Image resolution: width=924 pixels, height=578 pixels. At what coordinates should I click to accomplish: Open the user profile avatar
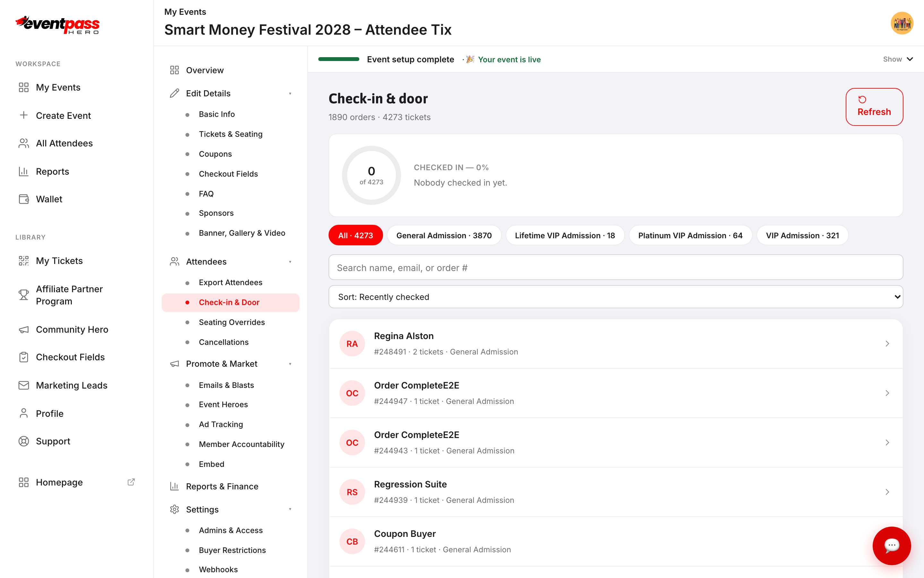pyautogui.click(x=902, y=23)
